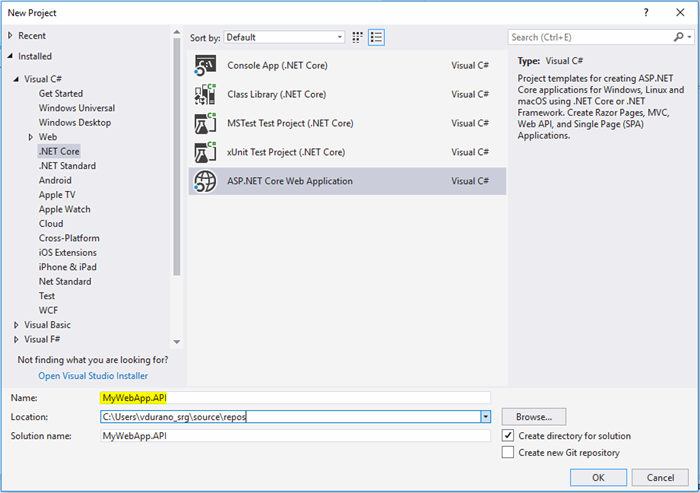This screenshot has height=493, width=700.
Task: Open the dialog help question mark
Action: pos(646,13)
